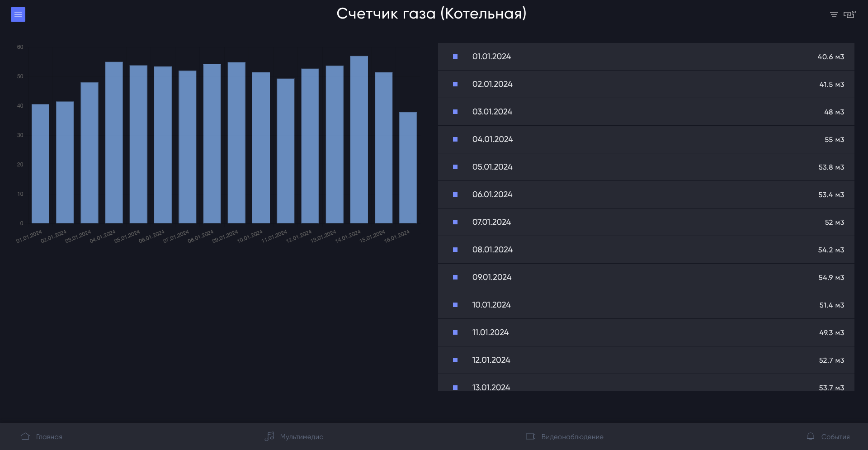This screenshot has width=868, height=450.
Task: Click the chart bar for 08.01.2024
Action: pos(212,144)
